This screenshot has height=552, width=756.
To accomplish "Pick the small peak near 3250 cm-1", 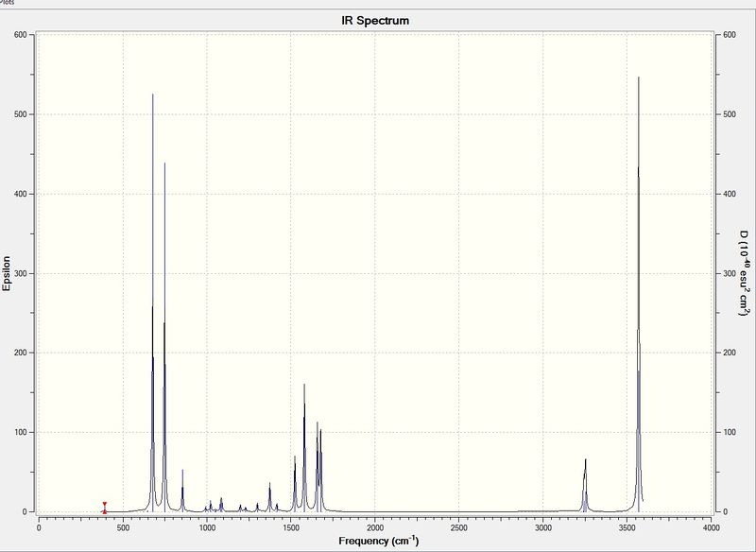I will click(x=585, y=485).
